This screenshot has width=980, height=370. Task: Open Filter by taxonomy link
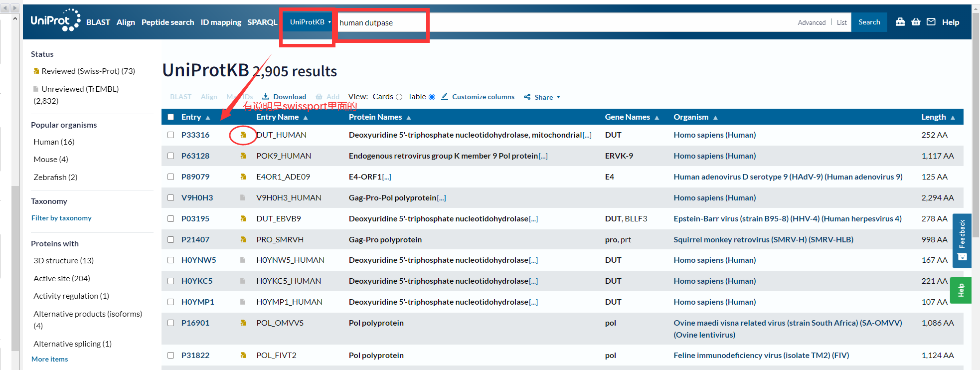coord(61,218)
